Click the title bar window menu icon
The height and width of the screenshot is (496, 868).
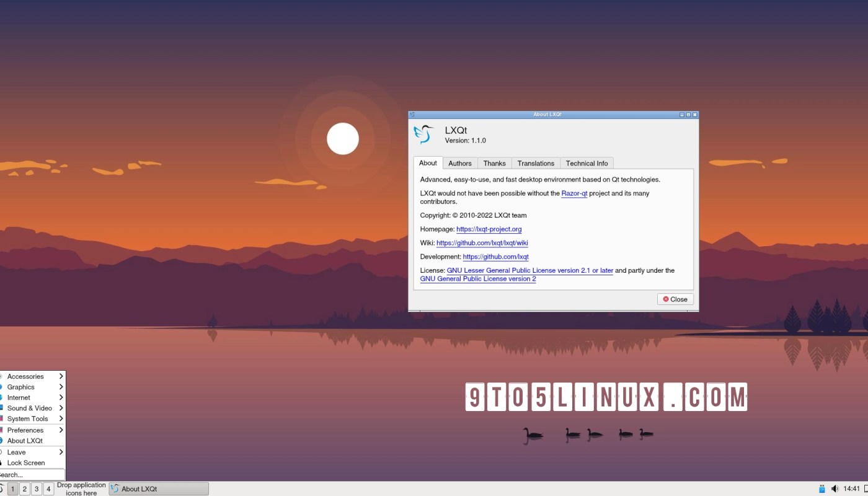point(412,115)
